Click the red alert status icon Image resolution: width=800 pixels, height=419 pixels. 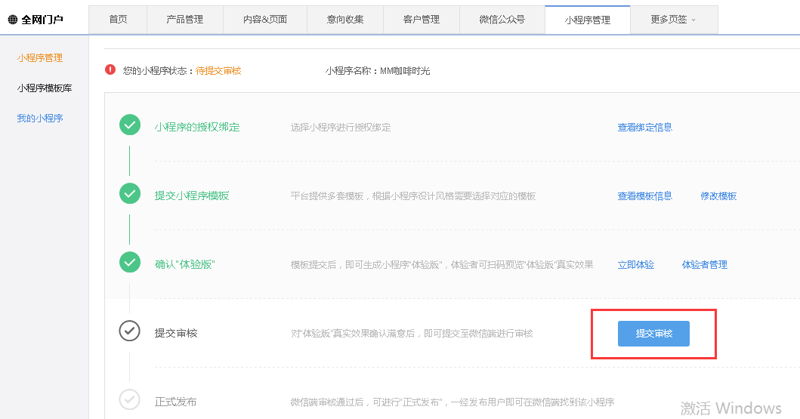110,69
